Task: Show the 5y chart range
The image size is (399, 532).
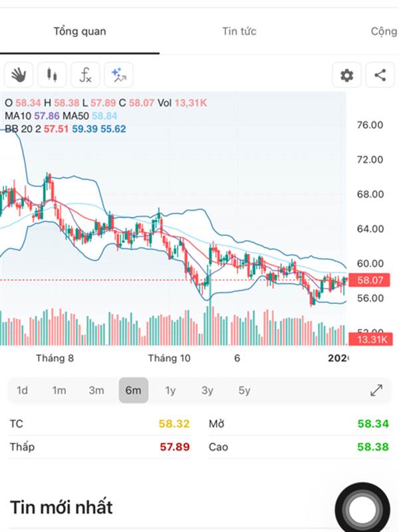Action: pos(244,390)
